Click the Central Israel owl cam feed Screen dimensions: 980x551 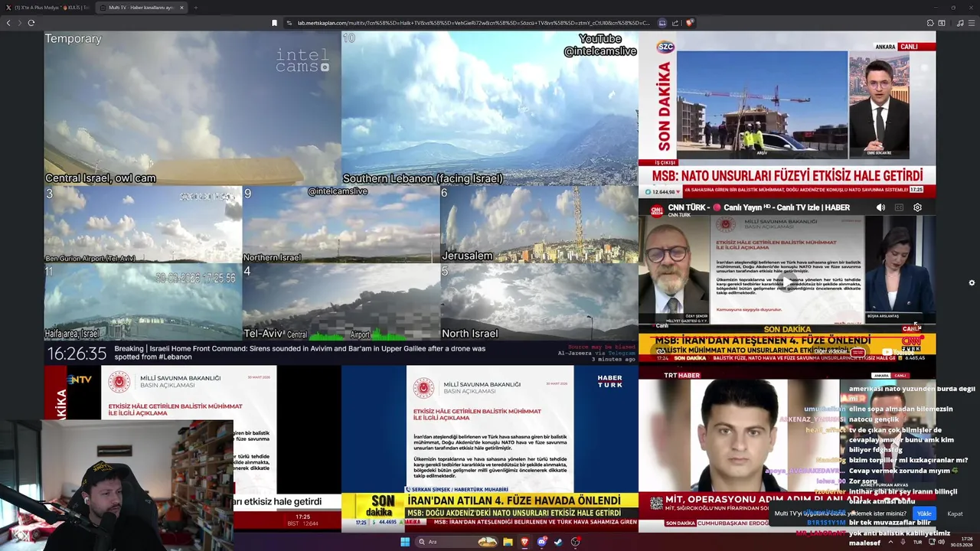[x=192, y=108]
